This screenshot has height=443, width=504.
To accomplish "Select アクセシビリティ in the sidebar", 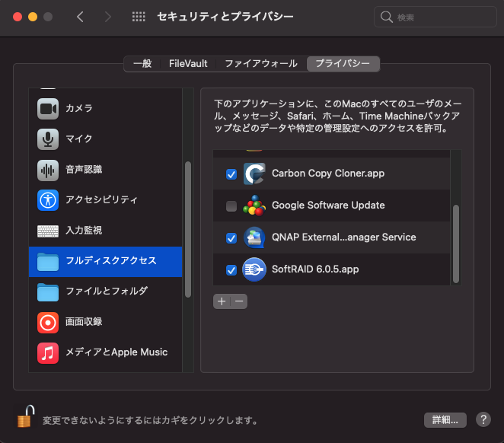I will [x=105, y=200].
